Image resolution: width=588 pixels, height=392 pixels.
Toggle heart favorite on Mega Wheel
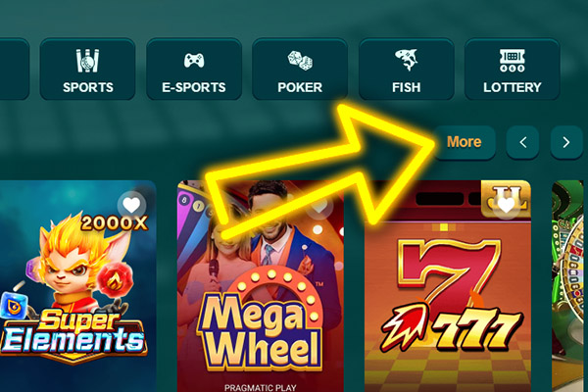coord(319,205)
